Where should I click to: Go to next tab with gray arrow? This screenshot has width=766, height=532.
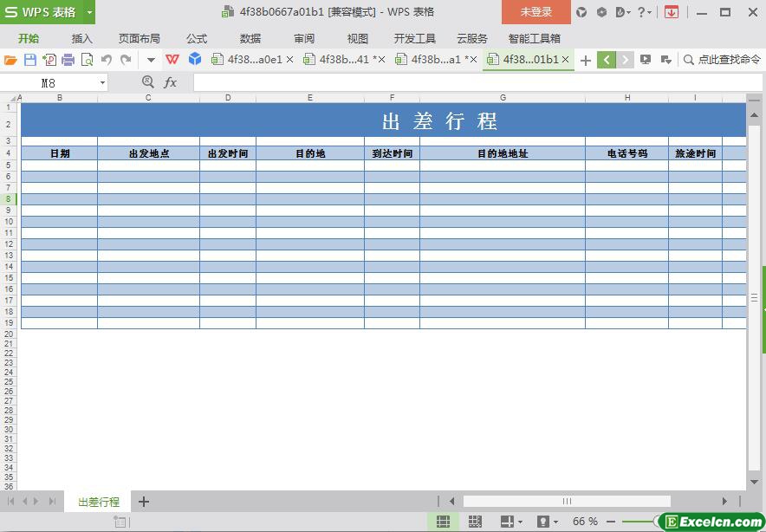pyautogui.click(x=625, y=60)
